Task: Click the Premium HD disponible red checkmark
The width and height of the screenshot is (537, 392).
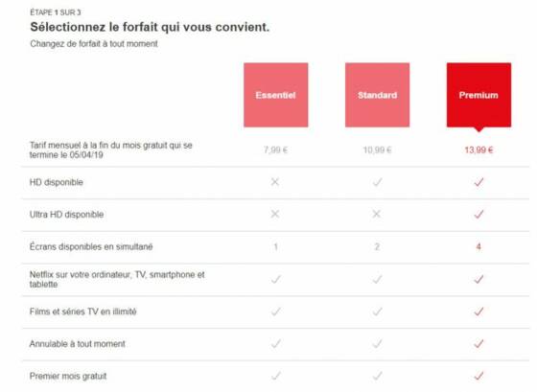Action: click(x=479, y=182)
